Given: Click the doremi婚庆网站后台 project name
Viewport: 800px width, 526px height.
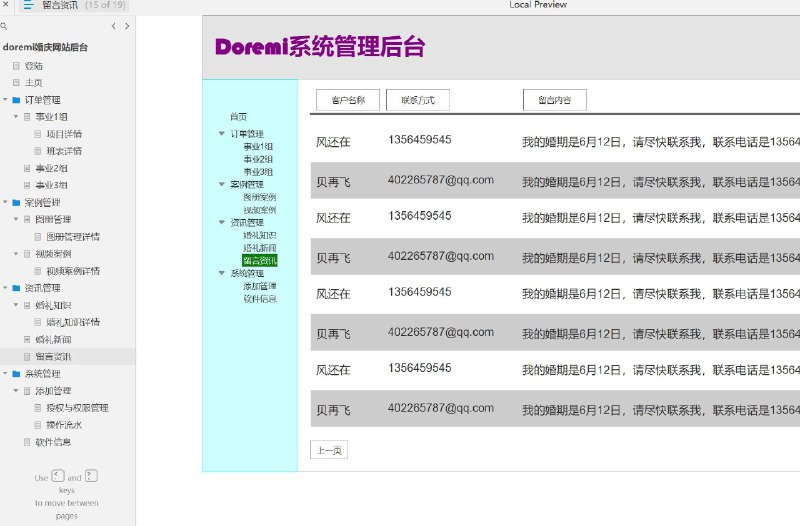Looking at the screenshot, I should pos(45,47).
